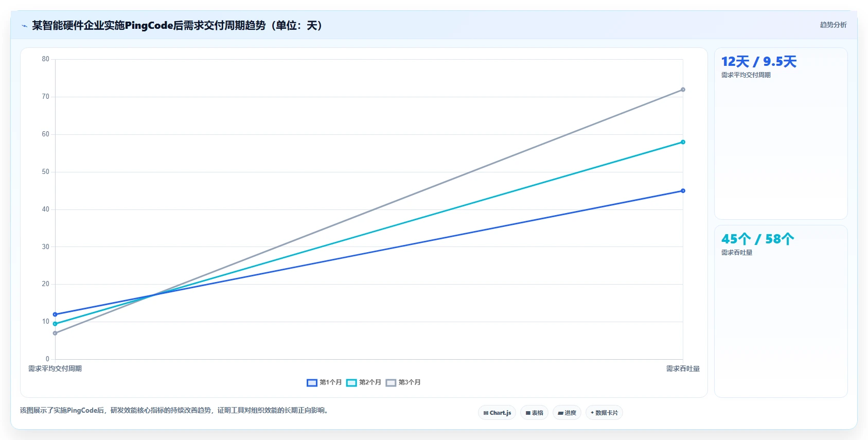This screenshot has width=868, height=440.
Task: Click the 数据卡片 tag
Action: point(604,413)
